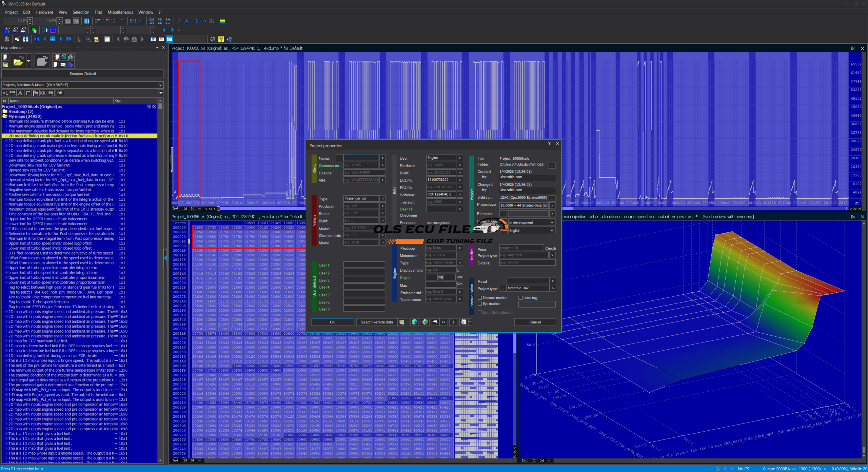Click the LoHi byte order icon
868x472 pixels.
[133, 21]
